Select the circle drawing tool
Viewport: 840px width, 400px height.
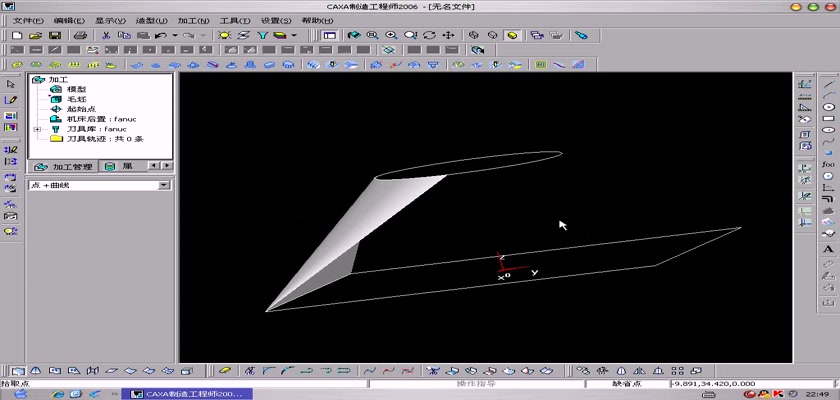[x=828, y=107]
